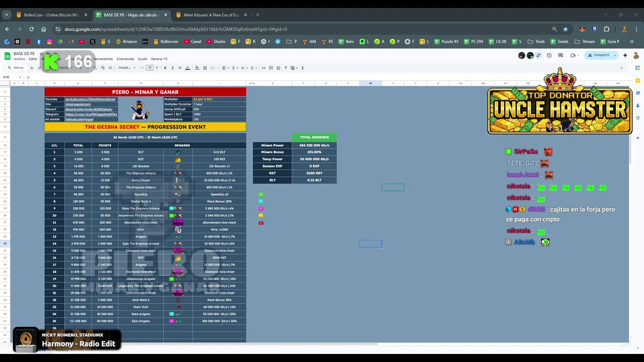Click the discord.com/invite link cell
The height and width of the screenshot is (362, 644).
coord(91,109)
